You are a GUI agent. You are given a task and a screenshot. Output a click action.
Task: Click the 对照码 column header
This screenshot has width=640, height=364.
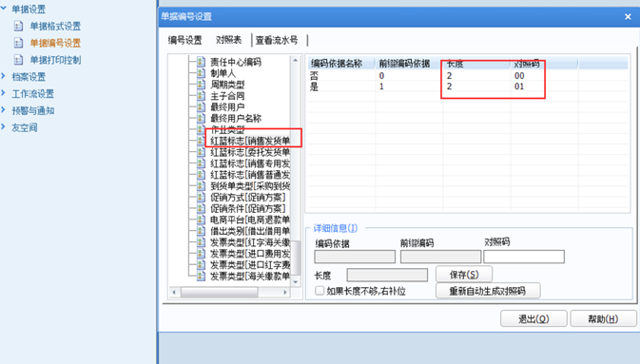tap(544, 64)
